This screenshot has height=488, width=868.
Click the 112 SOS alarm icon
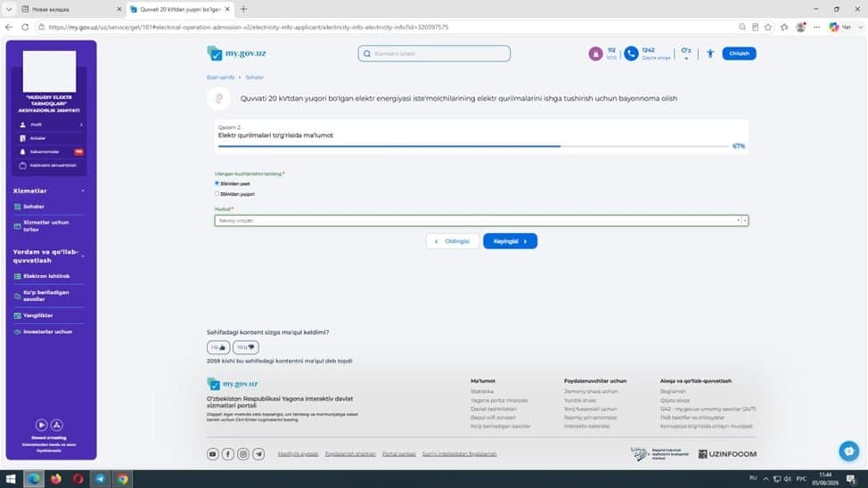point(595,53)
